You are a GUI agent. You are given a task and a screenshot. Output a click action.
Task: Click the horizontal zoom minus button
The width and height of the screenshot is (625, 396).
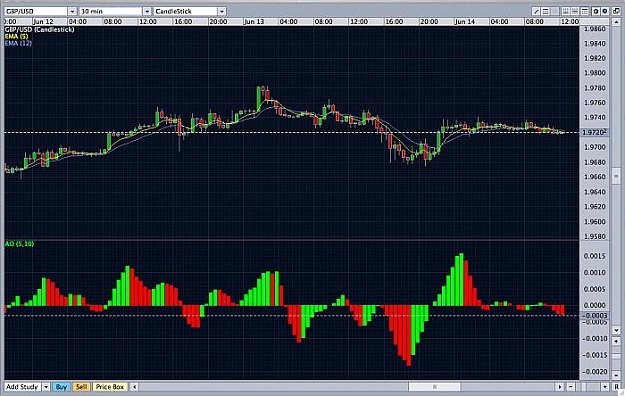coord(571,387)
